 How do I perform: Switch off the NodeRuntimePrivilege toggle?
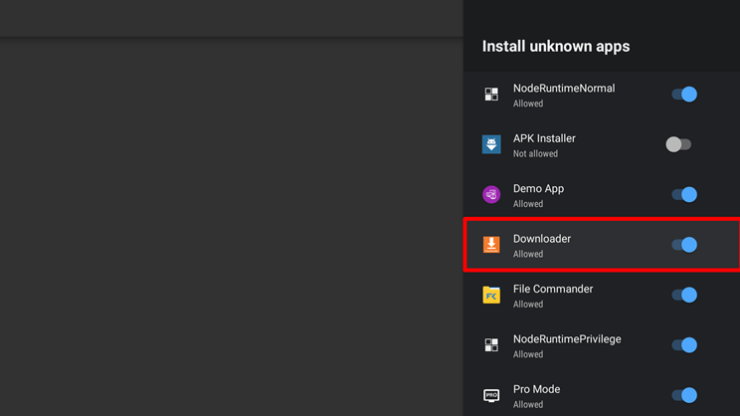click(x=684, y=345)
